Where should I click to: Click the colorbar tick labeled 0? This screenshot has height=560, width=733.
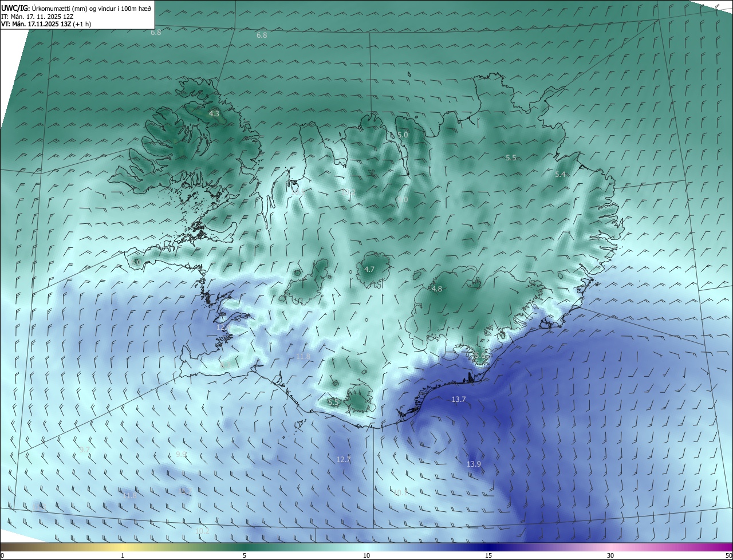point(2,555)
